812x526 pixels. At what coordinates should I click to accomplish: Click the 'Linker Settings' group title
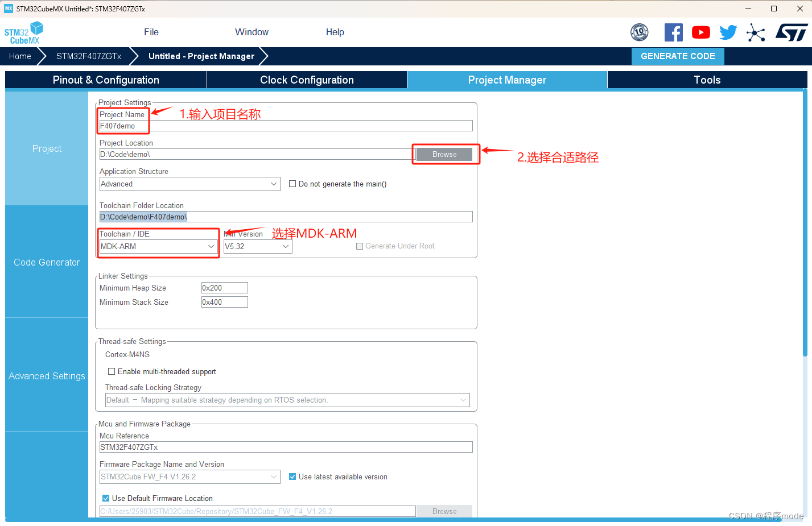(x=123, y=276)
